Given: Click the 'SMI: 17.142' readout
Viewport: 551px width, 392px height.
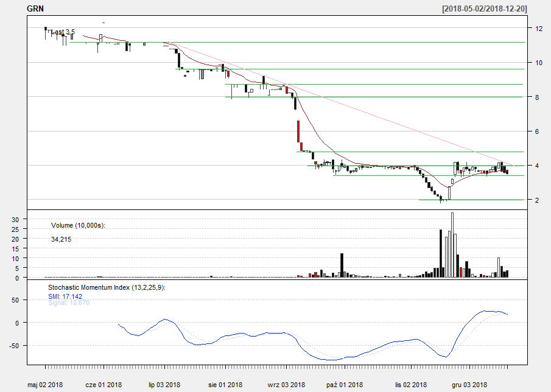Looking at the screenshot, I should [x=65, y=297].
